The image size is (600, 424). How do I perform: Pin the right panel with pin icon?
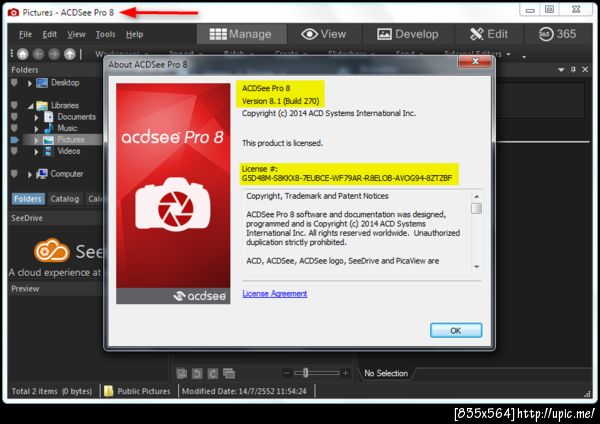573,70
